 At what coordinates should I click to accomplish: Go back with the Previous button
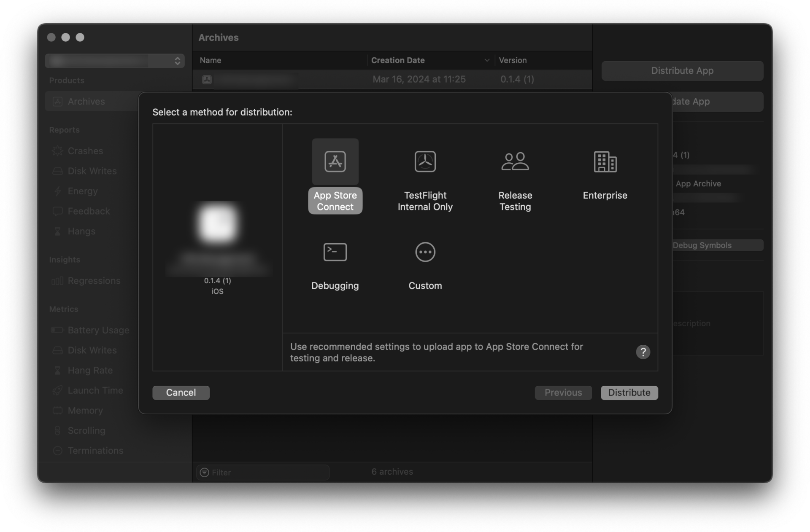pos(563,392)
